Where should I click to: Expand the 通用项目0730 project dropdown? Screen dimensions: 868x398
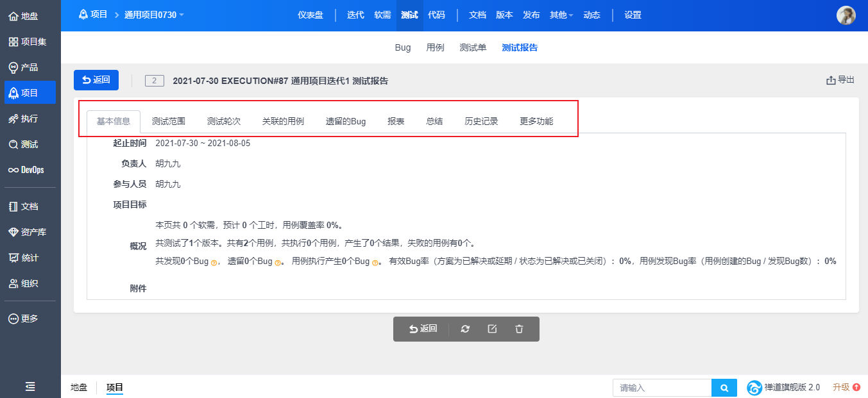pyautogui.click(x=154, y=15)
